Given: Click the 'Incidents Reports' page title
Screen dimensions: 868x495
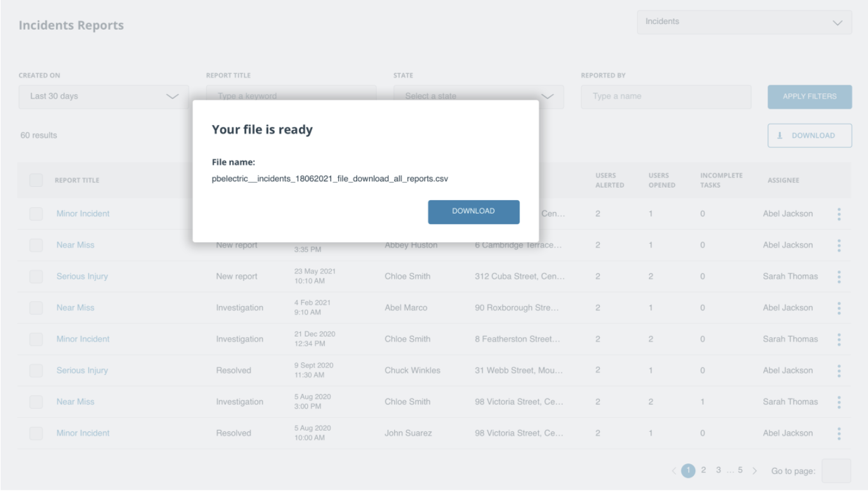Looking at the screenshot, I should pyautogui.click(x=71, y=26).
